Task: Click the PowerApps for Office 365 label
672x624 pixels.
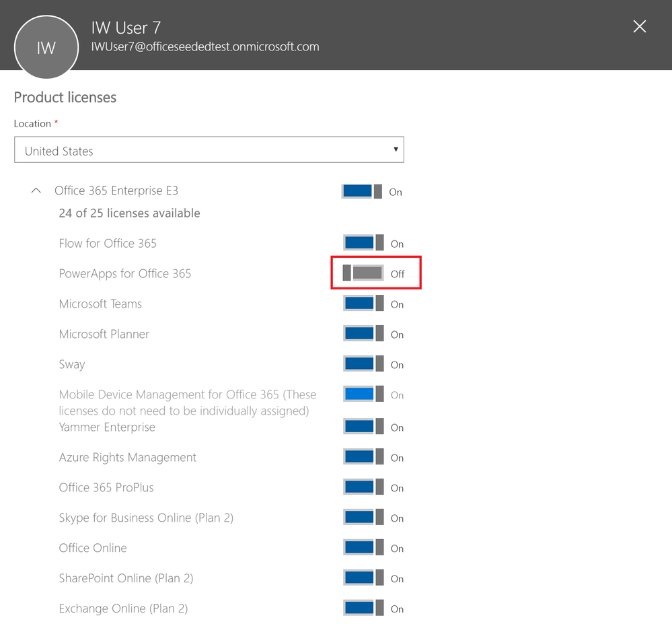Action: click(125, 273)
